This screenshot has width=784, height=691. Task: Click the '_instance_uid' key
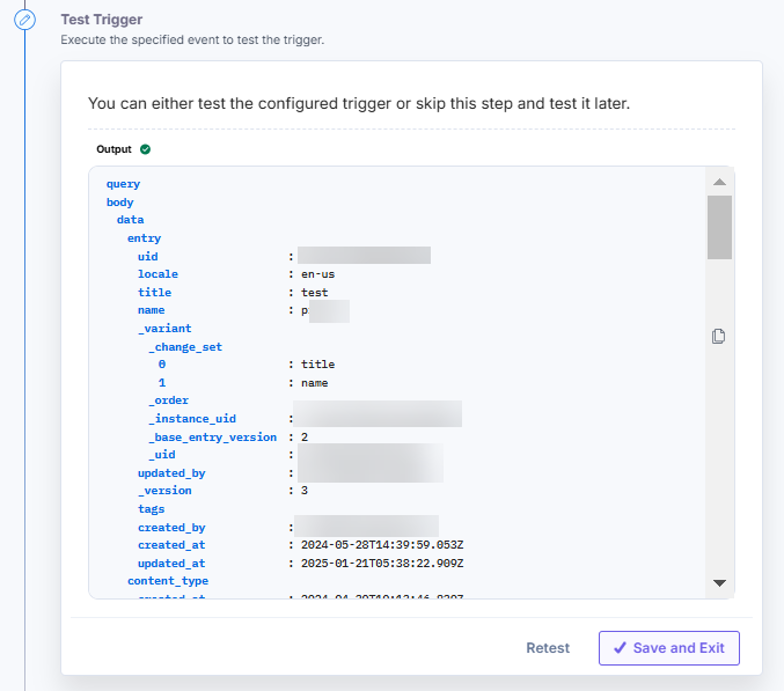[192, 419]
